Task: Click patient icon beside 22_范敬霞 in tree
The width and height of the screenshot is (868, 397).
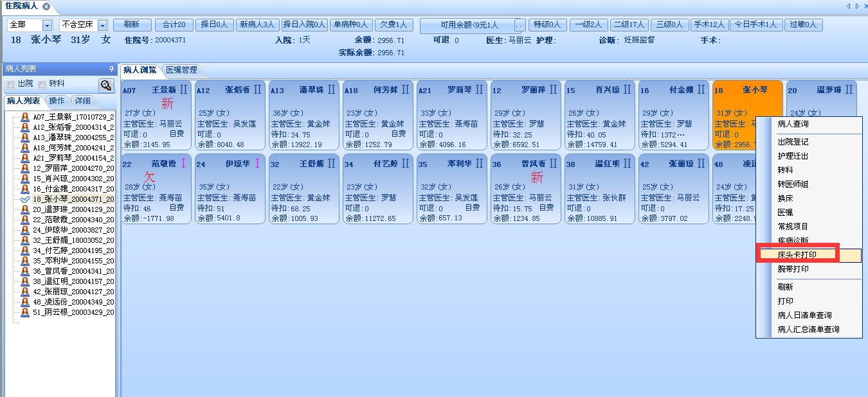Action: (25, 220)
